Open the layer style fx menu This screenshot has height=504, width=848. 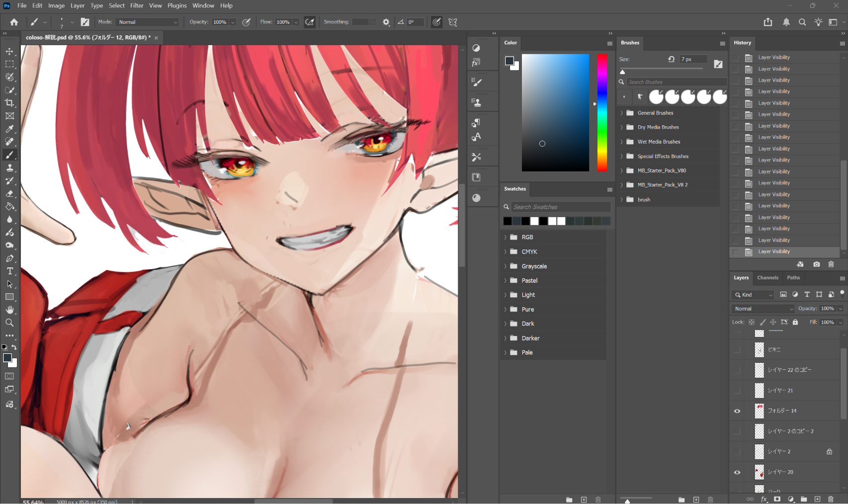764,499
